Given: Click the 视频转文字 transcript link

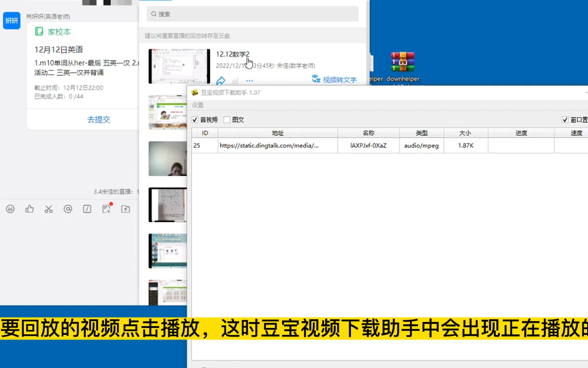Looking at the screenshot, I should (x=334, y=80).
